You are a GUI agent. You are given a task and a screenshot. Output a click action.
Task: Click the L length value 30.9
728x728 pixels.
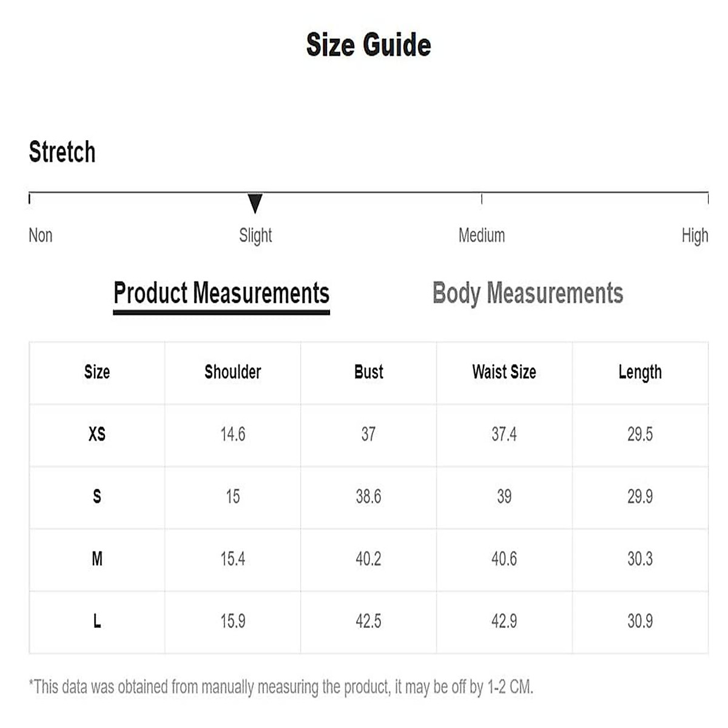point(640,621)
